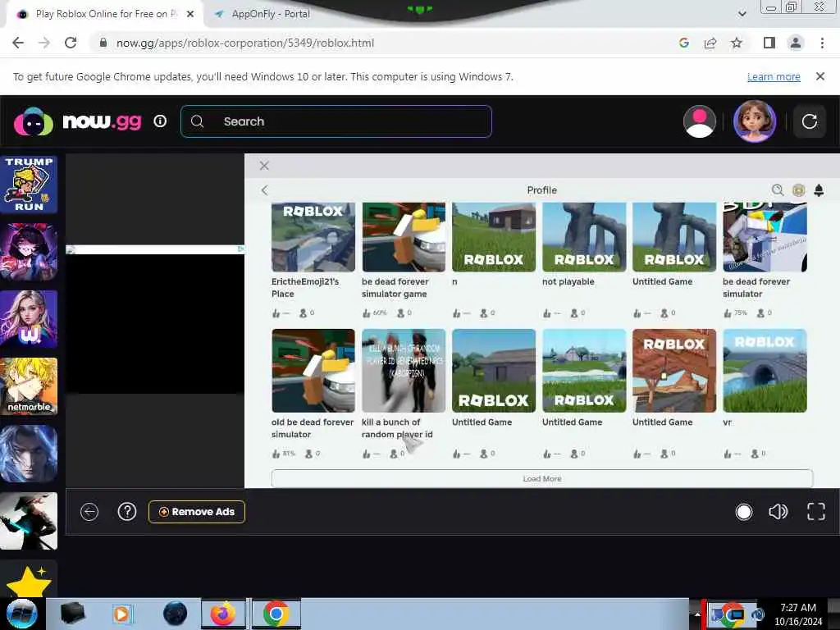Open 'be dead forever simulator game' thumbnail
Image resolution: width=840 pixels, height=630 pixels.
coord(404,237)
